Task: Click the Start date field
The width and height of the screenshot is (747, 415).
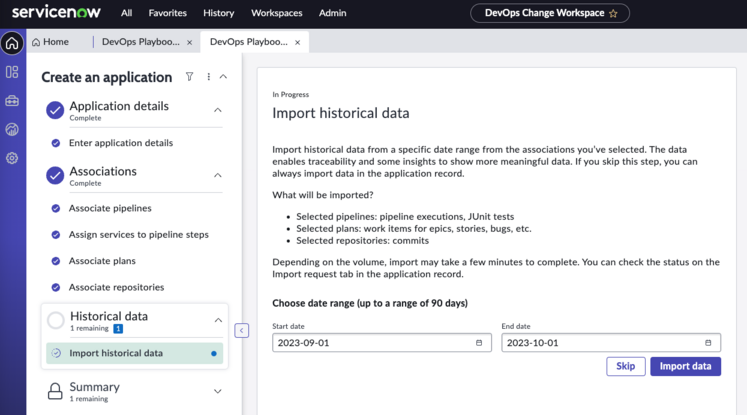Action: 382,343
